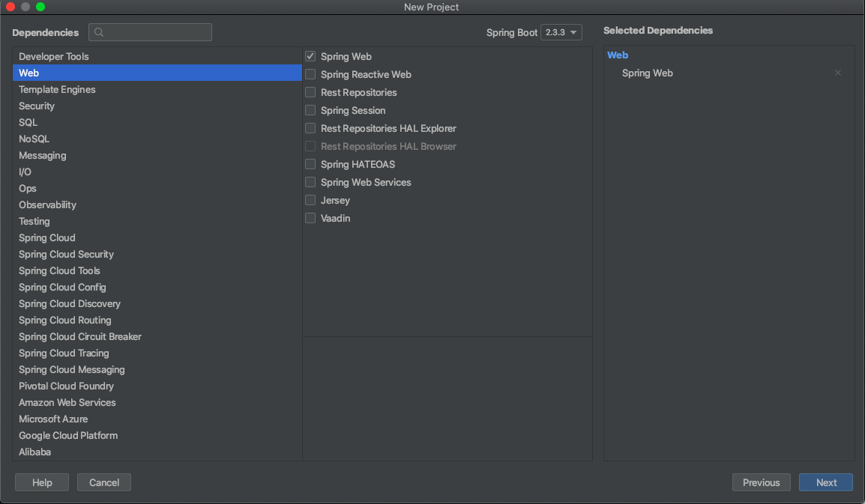Viewport: 865px width, 504px height.
Task: Enable Rest Repositories HAL Explorer checkbox
Action: click(310, 128)
